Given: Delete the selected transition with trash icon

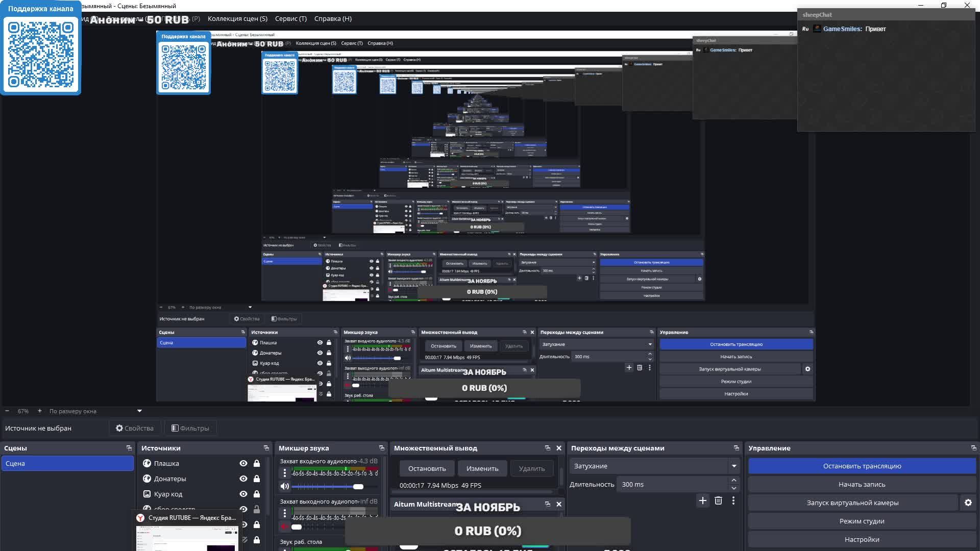Looking at the screenshot, I should 718,500.
